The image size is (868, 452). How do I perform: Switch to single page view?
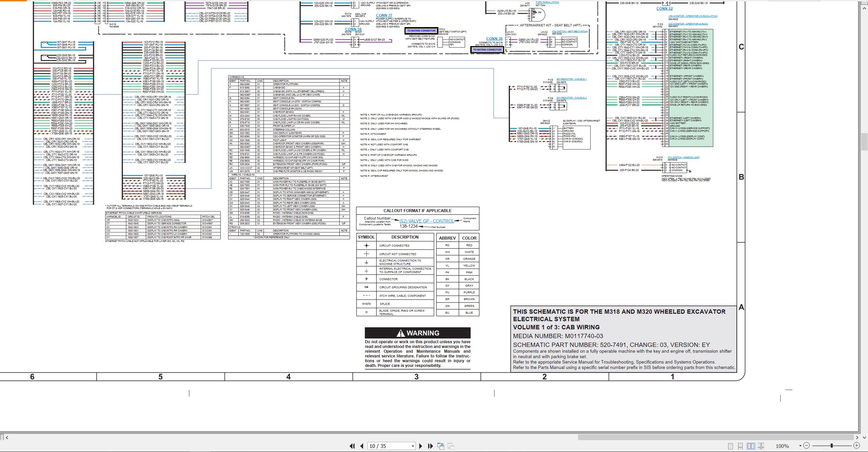(731, 446)
